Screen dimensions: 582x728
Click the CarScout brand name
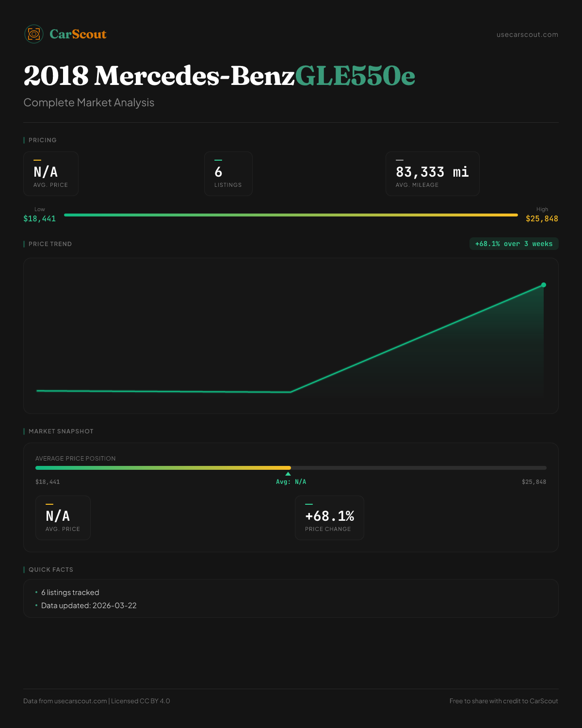click(78, 34)
